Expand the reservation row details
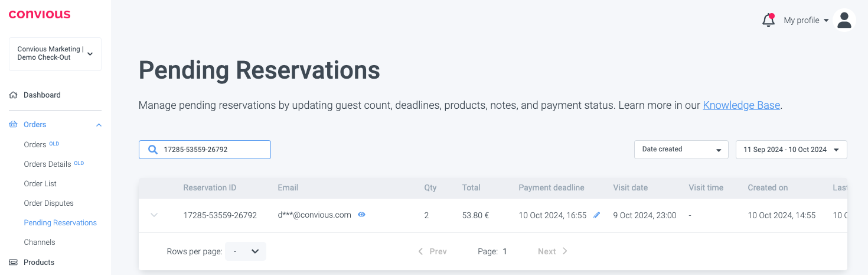This screenshot has width=868, height=275. [154, 215]
